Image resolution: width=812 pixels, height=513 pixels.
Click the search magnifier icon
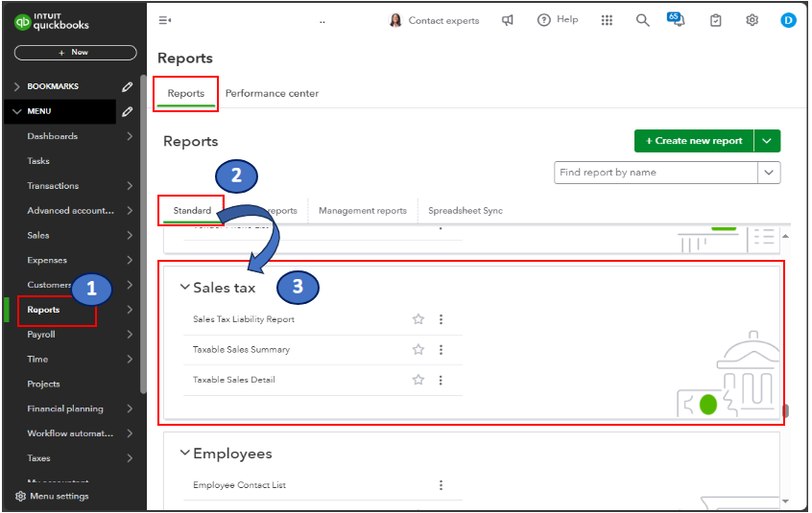click(642, 20)
